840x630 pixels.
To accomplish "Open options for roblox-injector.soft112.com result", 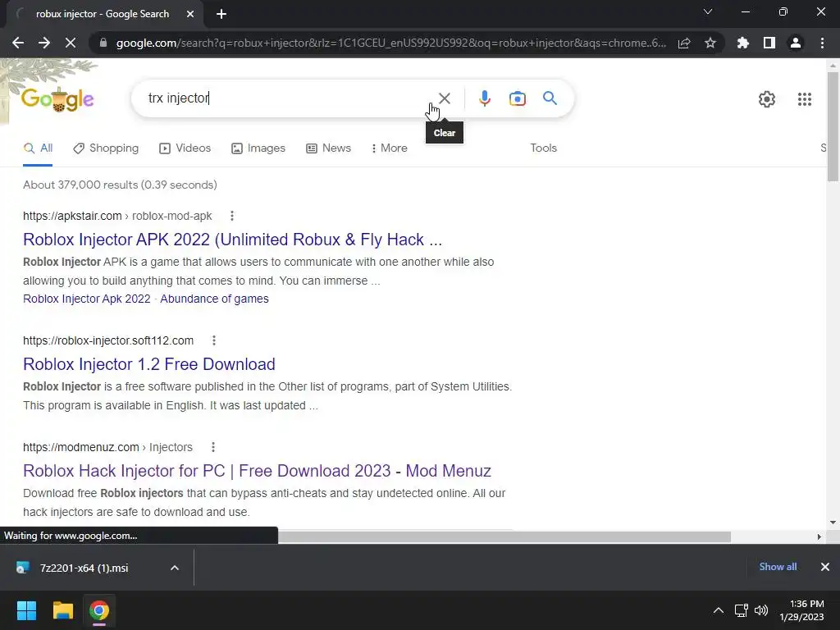I will coord(214,340).
